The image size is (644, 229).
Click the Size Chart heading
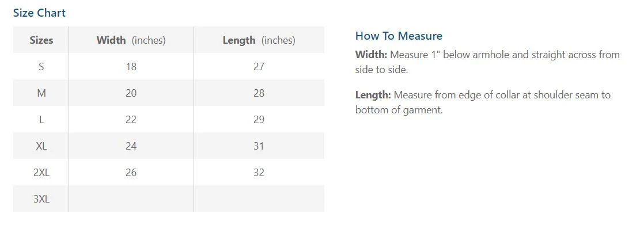pos(39,13)
